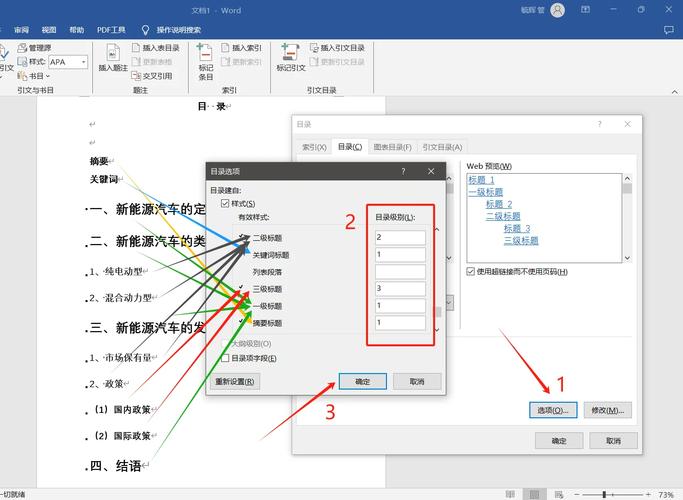This screenshot has width=683, height=500.
Task: Edit TOC level field for 关键词标题
Action: click(400, 254)
